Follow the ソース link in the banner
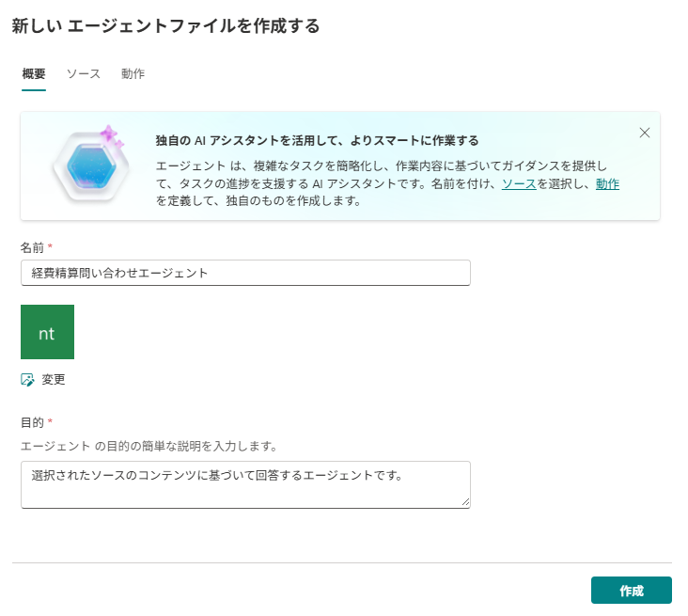This screenshot has height=616, width=688. pos(519,183)
